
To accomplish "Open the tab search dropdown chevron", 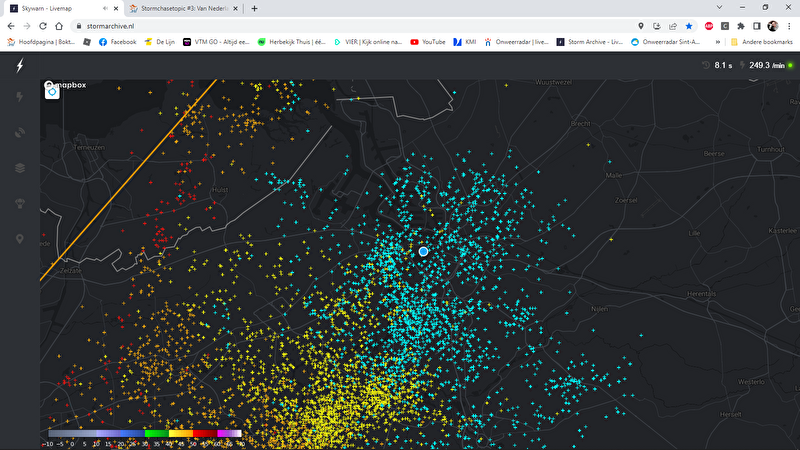I will 719,8.
